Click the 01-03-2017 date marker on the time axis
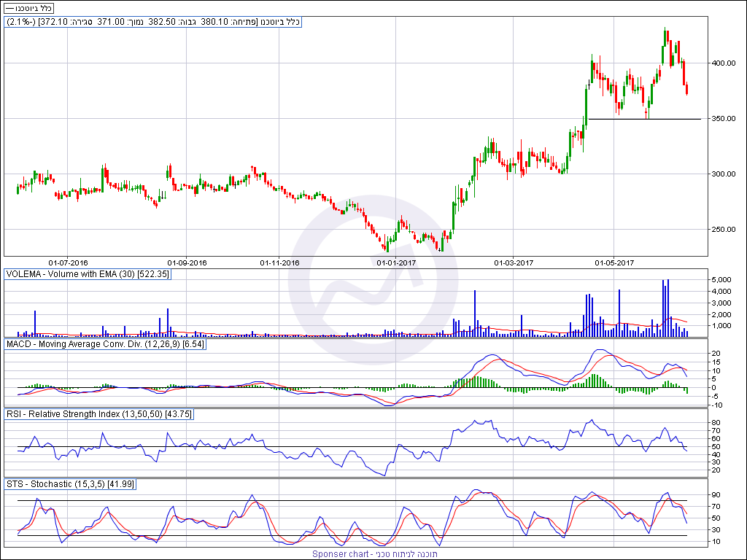This screenshot has width=747, height=560. [x=514, y=262]
